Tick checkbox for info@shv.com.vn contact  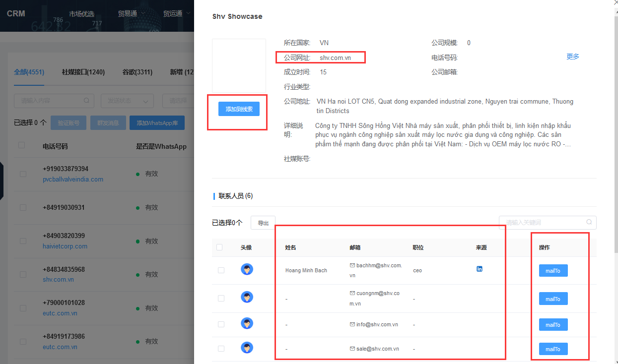(x=221, y=324)
